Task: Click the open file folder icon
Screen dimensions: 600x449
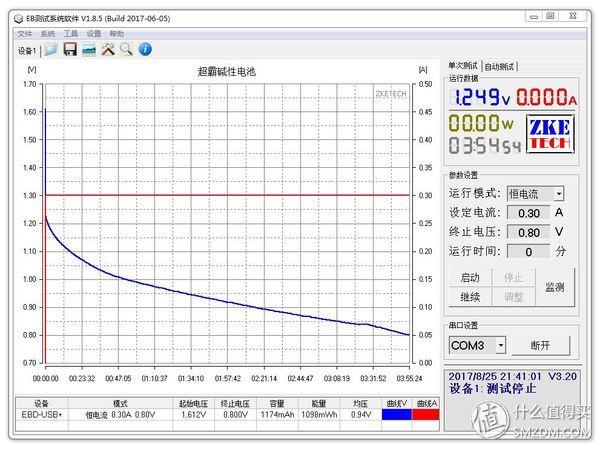Action: [50, 49]
